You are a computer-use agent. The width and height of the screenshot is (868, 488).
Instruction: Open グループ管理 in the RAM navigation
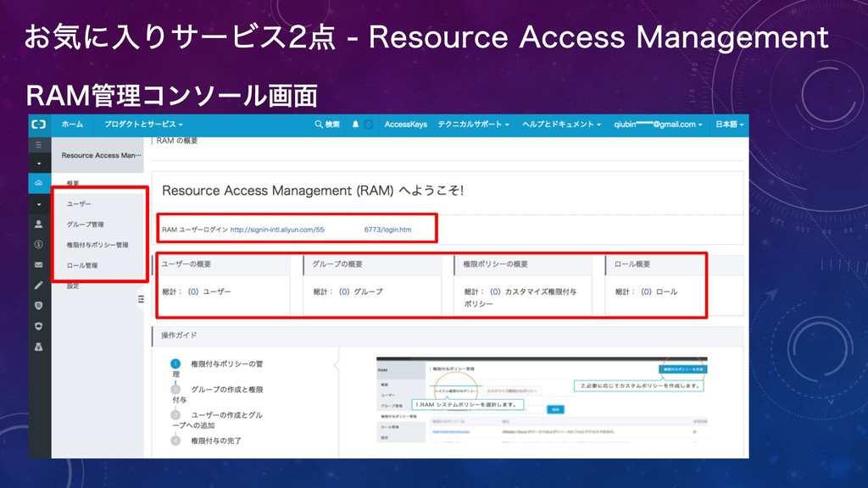pos(86,224)
